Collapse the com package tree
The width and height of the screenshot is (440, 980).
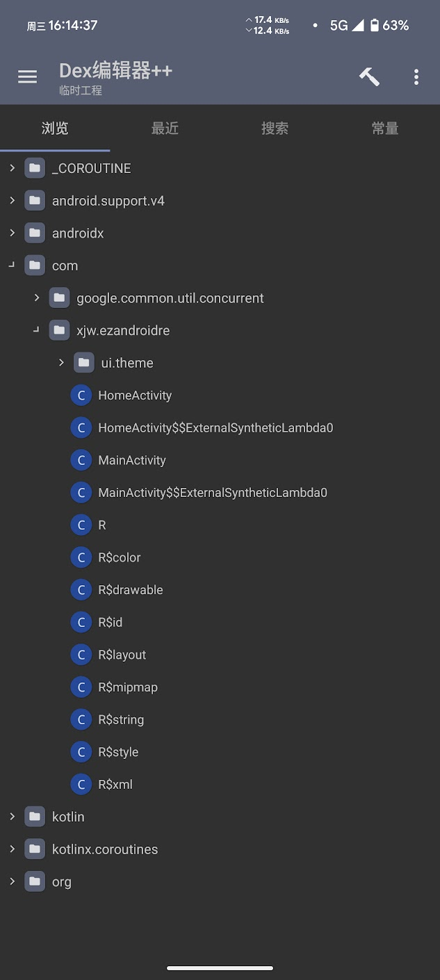12,266
